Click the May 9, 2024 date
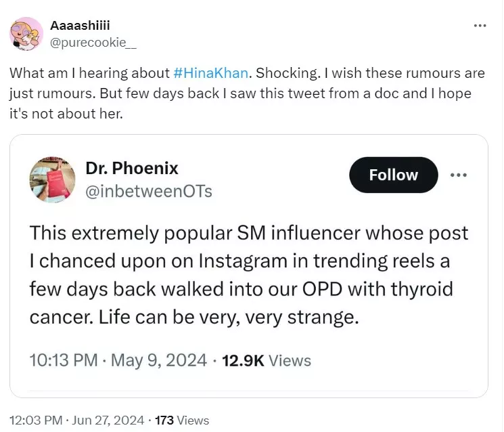Image resolution: width=504 pixels, height=432 pixels. [157, 360]
